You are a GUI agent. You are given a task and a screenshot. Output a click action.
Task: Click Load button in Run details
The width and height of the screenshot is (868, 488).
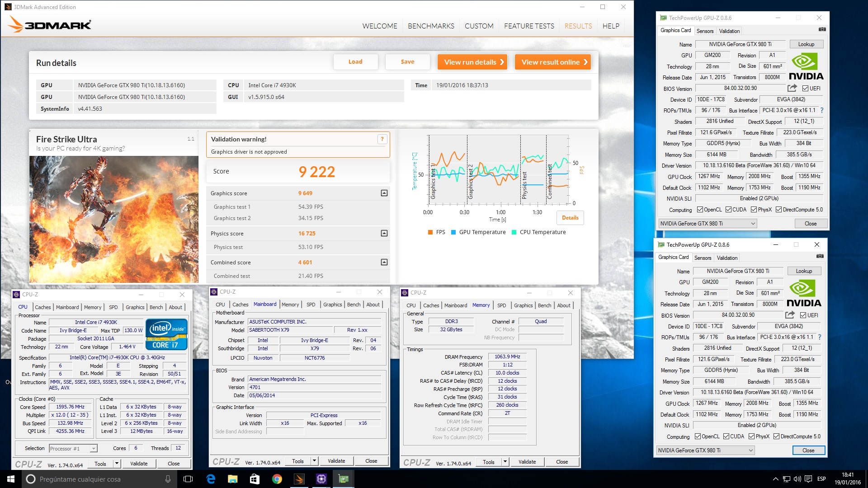(355, 62)
